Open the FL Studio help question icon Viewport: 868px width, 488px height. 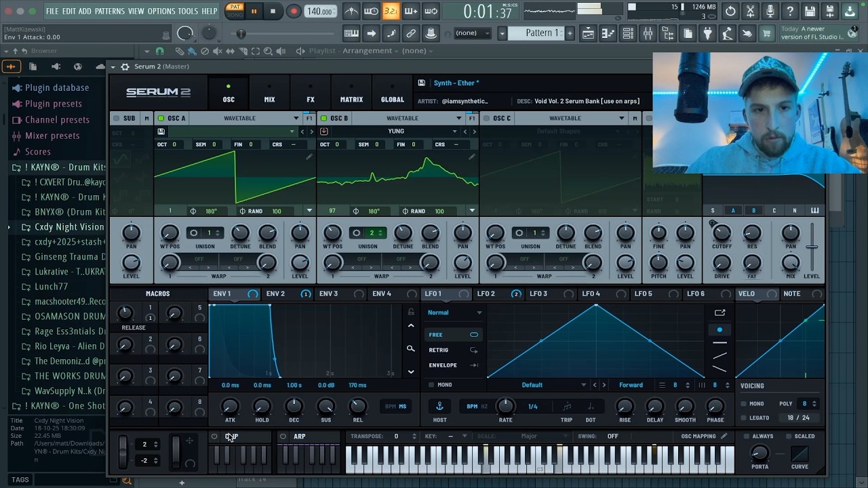coord(790,11)
